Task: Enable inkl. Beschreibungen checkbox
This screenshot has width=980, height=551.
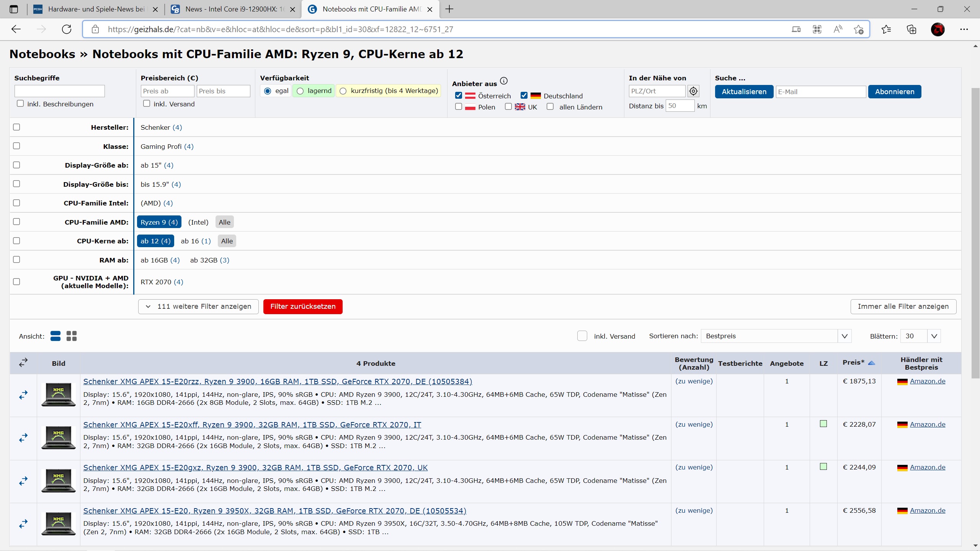Action: pos(20,104)
